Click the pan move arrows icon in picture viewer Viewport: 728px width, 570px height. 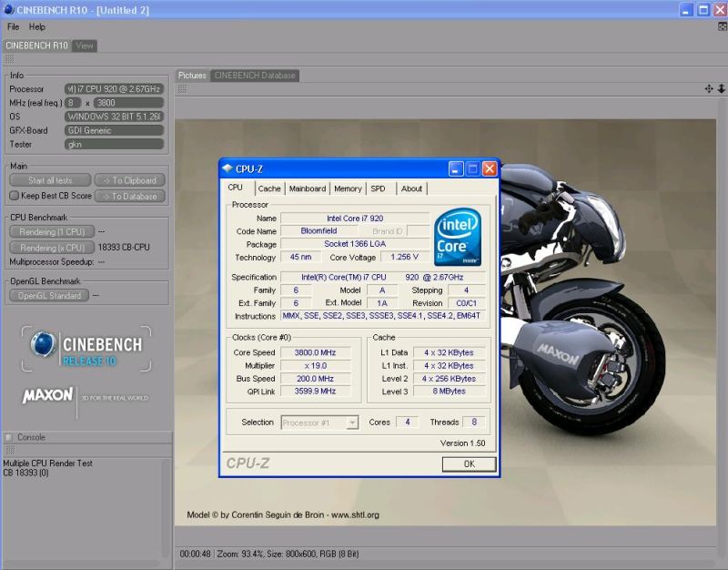click(x=709, y=88)
